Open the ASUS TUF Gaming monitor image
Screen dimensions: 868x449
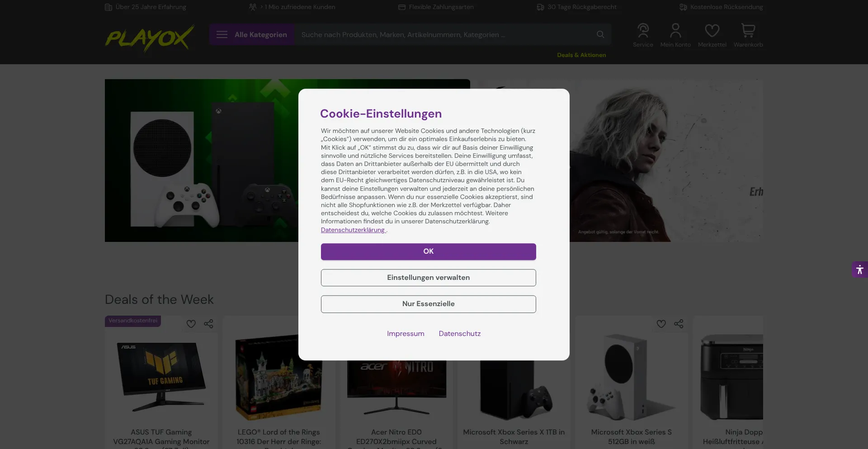click(x=161, y=377)
